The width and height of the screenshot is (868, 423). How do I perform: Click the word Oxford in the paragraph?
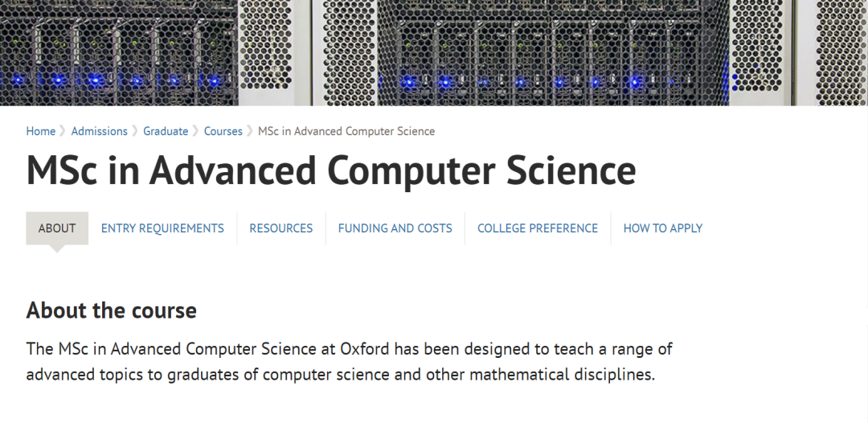coord(366,349)
